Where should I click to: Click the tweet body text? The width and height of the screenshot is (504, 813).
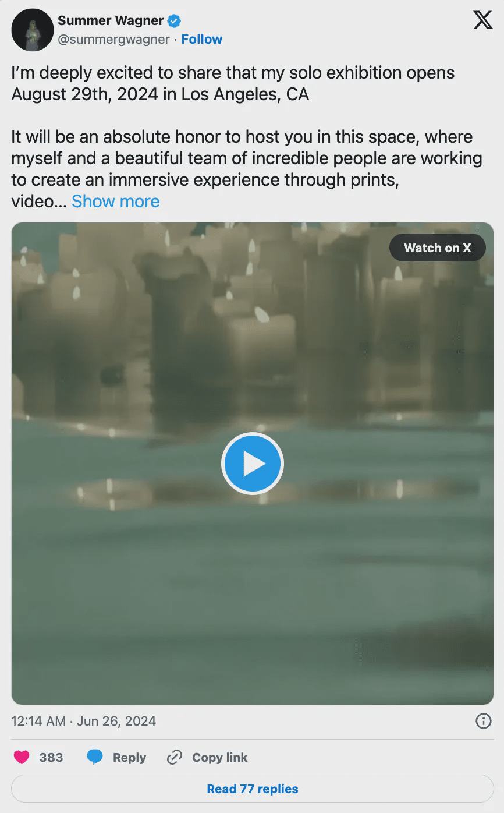[247, 137]
